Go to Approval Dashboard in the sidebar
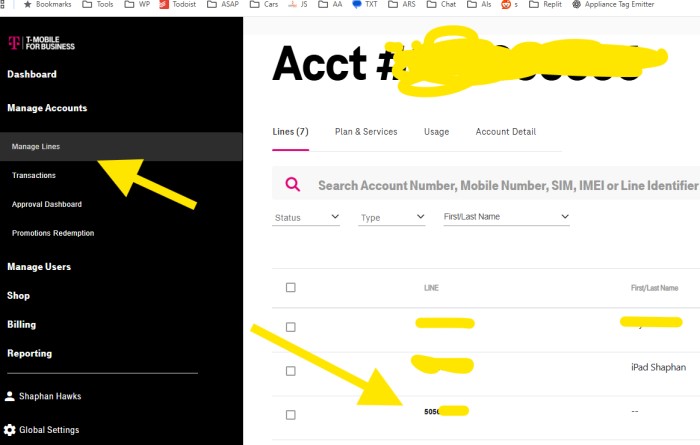Viewport: 700px width, 445px height. coord(47,204)
